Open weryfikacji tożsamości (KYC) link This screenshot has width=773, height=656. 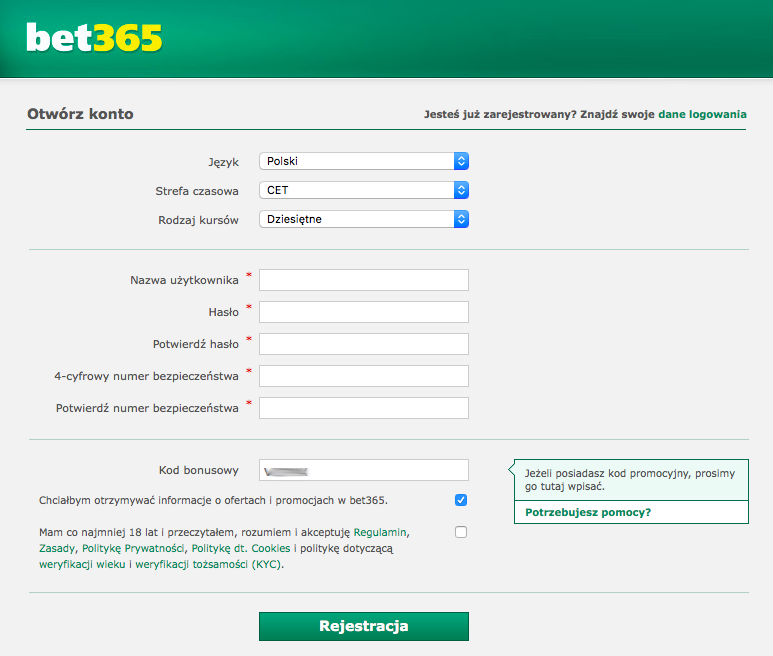pyautogui.click(x=208, y=564)
